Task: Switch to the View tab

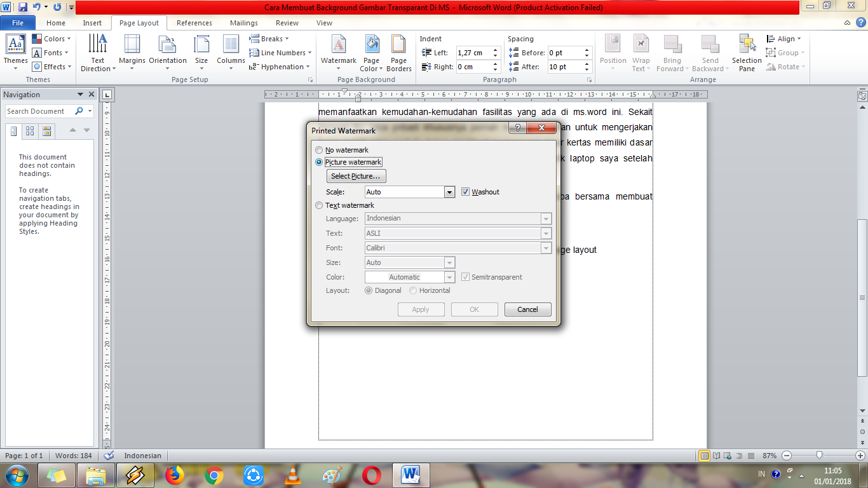Action: (324, 23)
